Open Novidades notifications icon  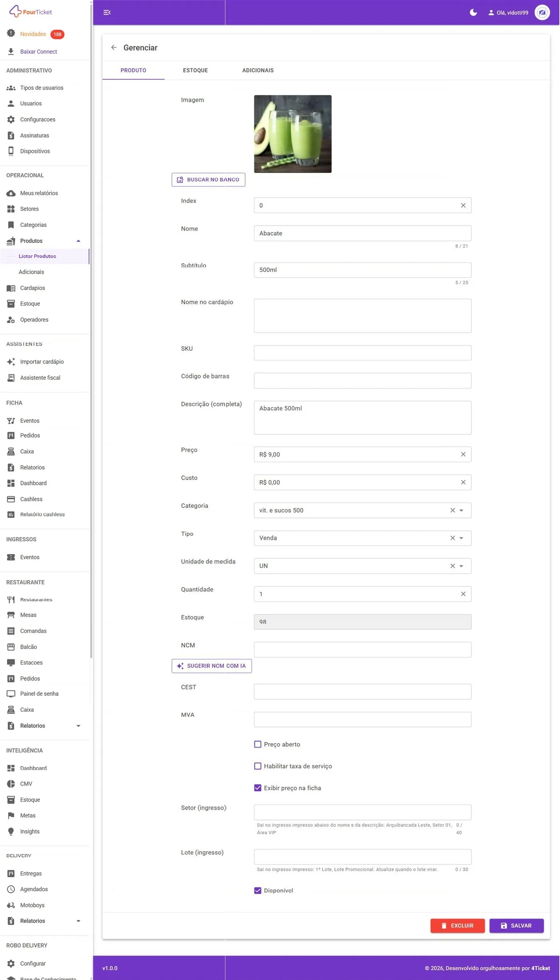click(11, 34)
